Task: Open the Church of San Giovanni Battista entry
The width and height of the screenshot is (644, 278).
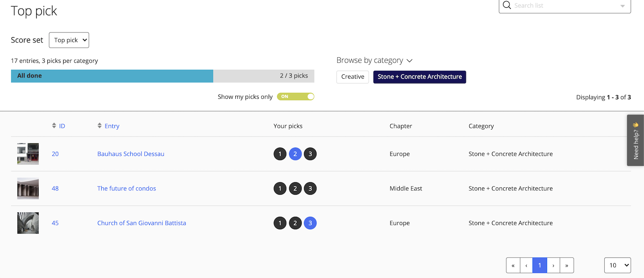Action: click(x=142, y=223)
